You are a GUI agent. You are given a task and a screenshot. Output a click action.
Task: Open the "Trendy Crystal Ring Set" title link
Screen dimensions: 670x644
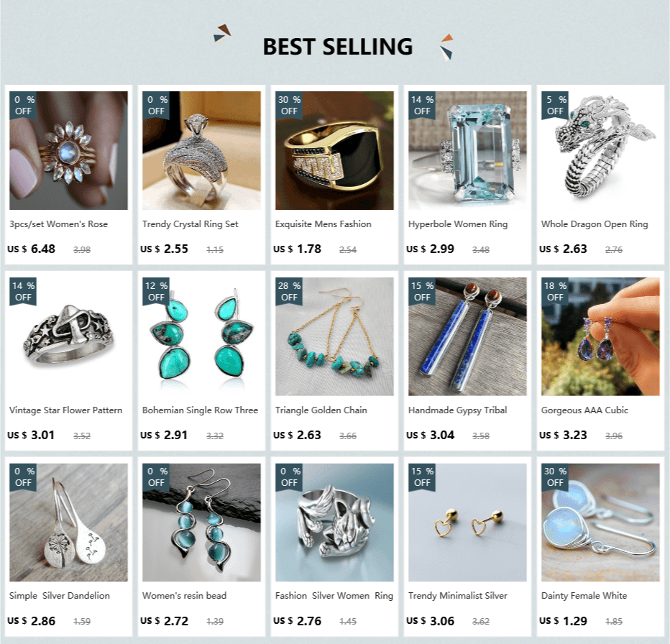191,224
